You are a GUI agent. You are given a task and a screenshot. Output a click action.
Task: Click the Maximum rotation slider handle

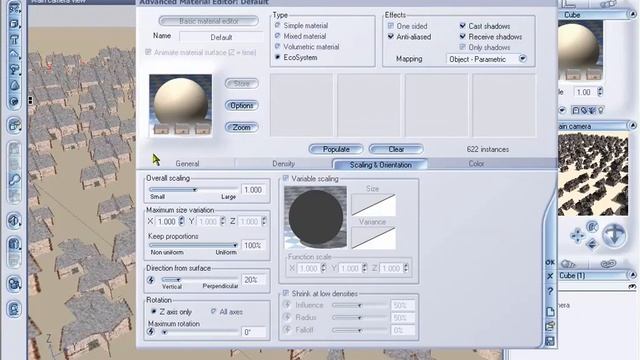tap(164, 332)
